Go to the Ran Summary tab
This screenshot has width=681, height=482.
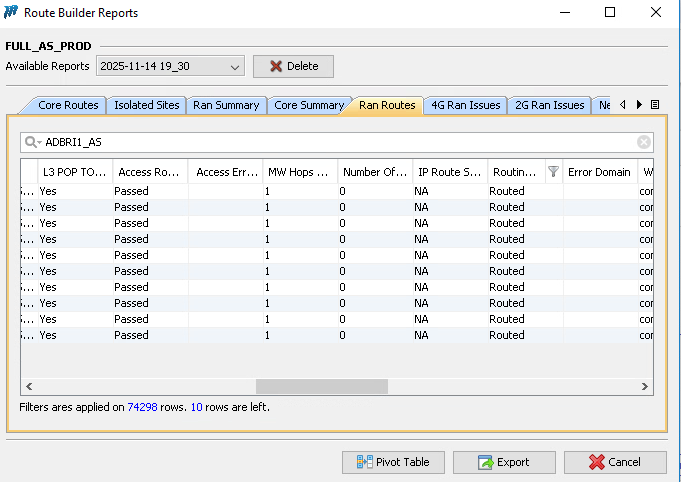[x=226, y=105]
